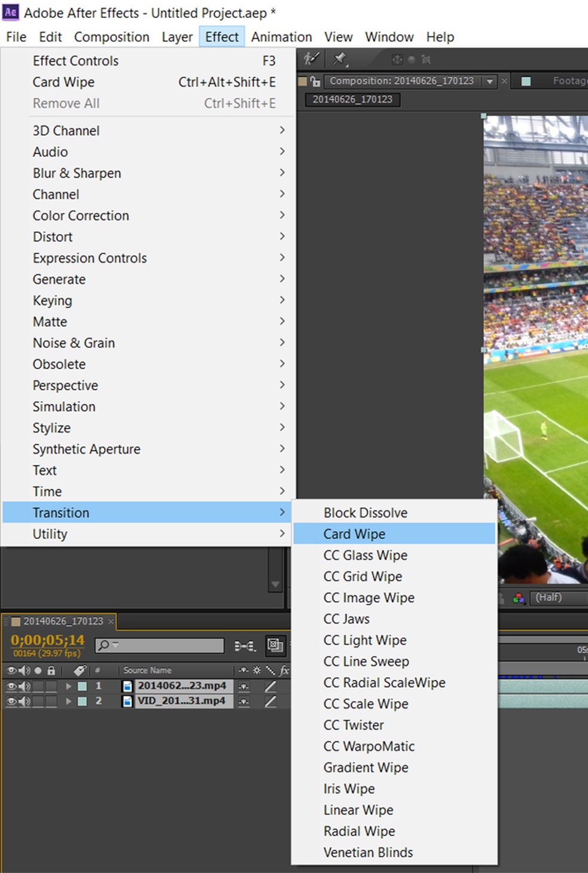Screen dimensions: 588x873
Task: Choose Venetian Blinds transition
Action: (394, 852)
